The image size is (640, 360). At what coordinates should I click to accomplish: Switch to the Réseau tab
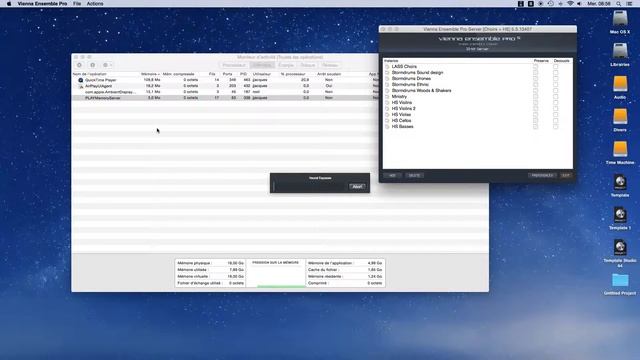(x=330, y=65)
